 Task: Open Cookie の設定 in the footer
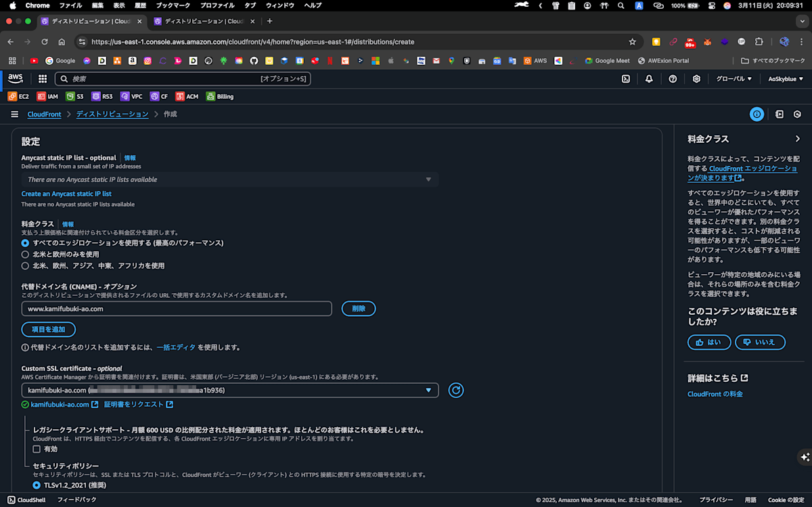(x=786, y=500)
